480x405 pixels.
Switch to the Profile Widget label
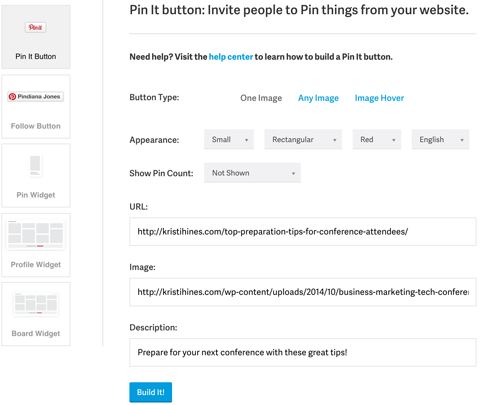36,265
